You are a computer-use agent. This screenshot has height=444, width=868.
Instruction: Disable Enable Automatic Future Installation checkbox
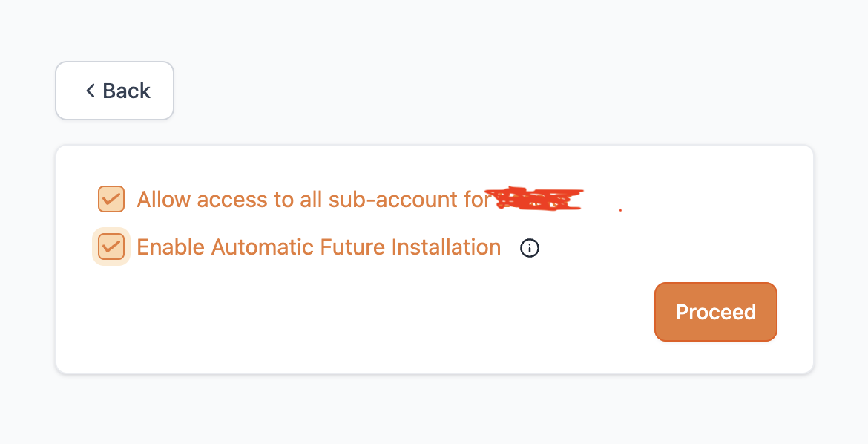tap(111, 247)
